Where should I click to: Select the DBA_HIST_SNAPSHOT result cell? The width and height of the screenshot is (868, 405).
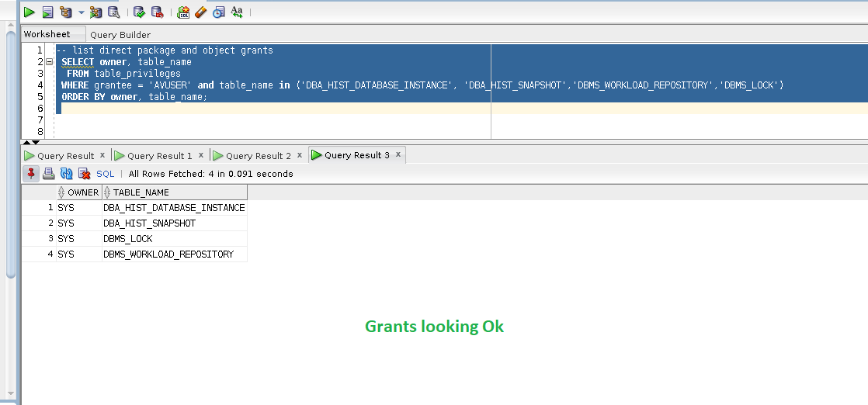tap(175, 223)
